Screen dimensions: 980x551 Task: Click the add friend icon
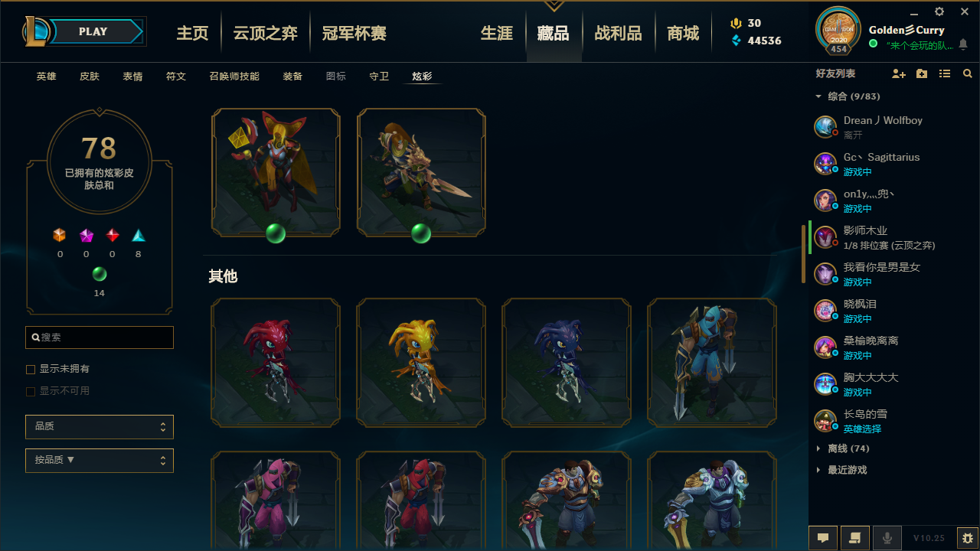[x=899, y=73]
